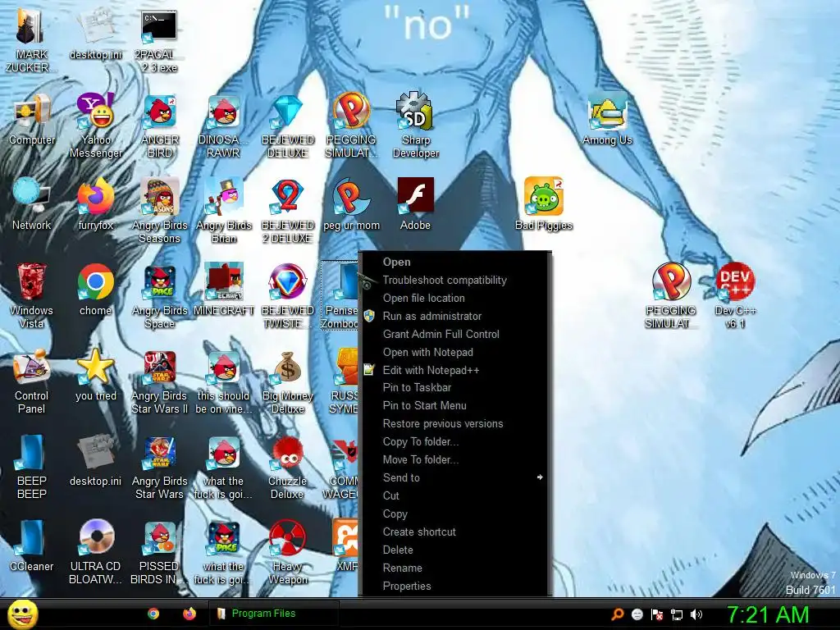Screen dimensions: 840x630
Task: Open the Yahoo Messenger desktop icon
Action: [x=95, y=112]
